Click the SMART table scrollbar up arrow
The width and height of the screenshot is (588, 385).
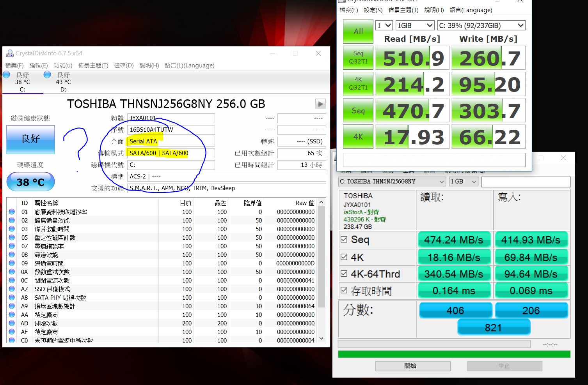coord(322,202)
